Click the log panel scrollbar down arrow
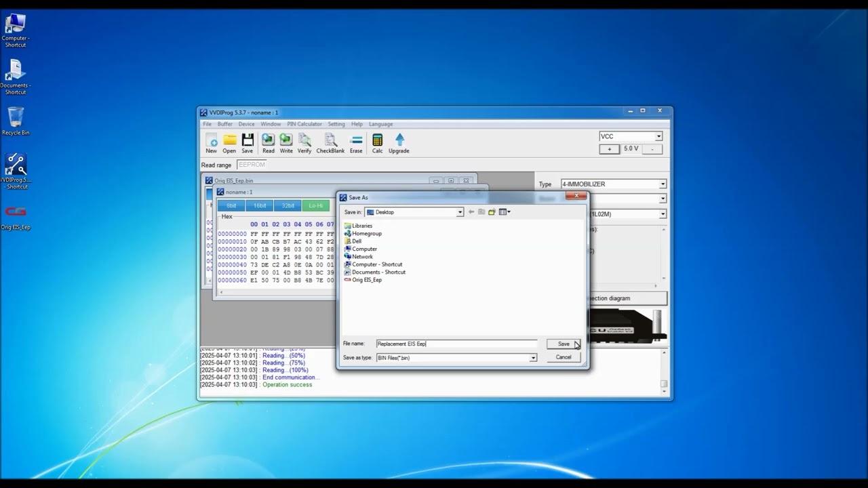 [x=665, y=391]
